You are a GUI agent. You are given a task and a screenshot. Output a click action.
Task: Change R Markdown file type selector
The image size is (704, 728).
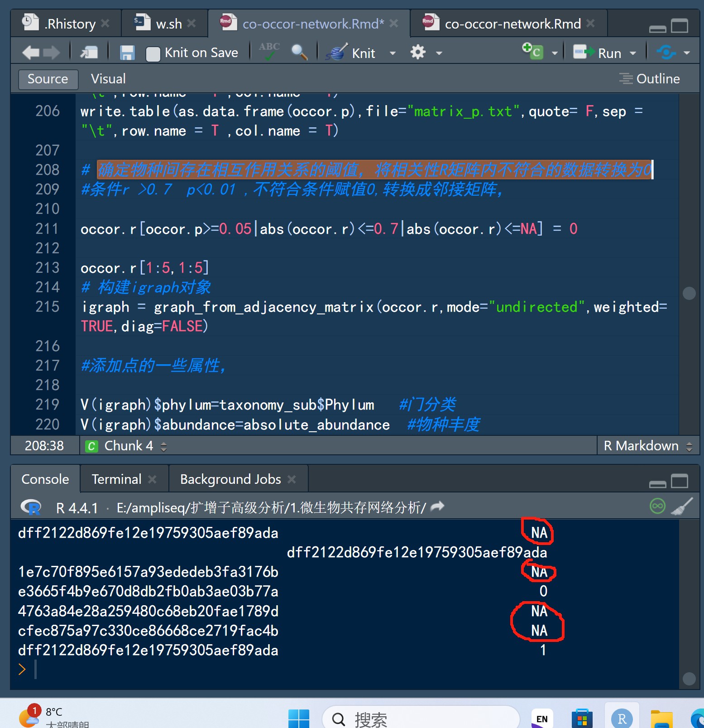tap(648, 446)
